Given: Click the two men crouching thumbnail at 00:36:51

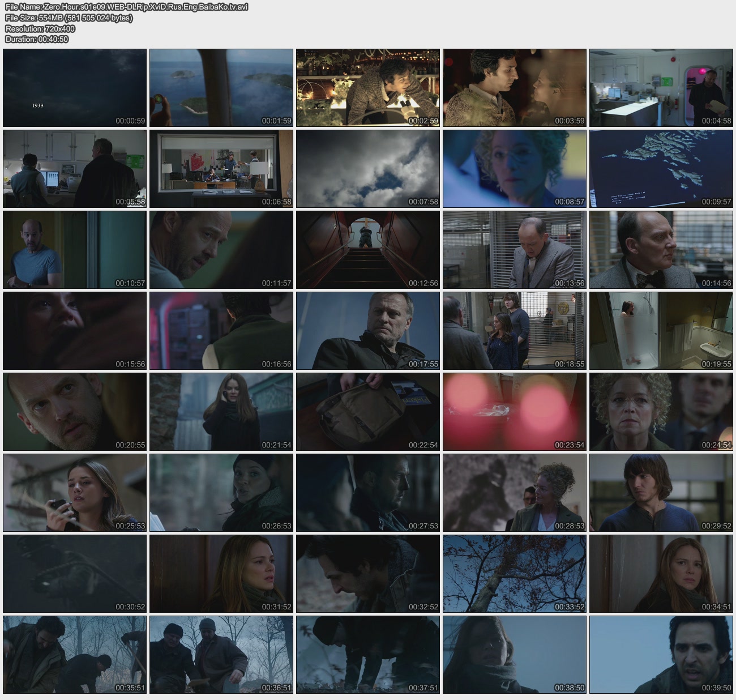Looking at the screenshot, I should click(x=221, y=655).
